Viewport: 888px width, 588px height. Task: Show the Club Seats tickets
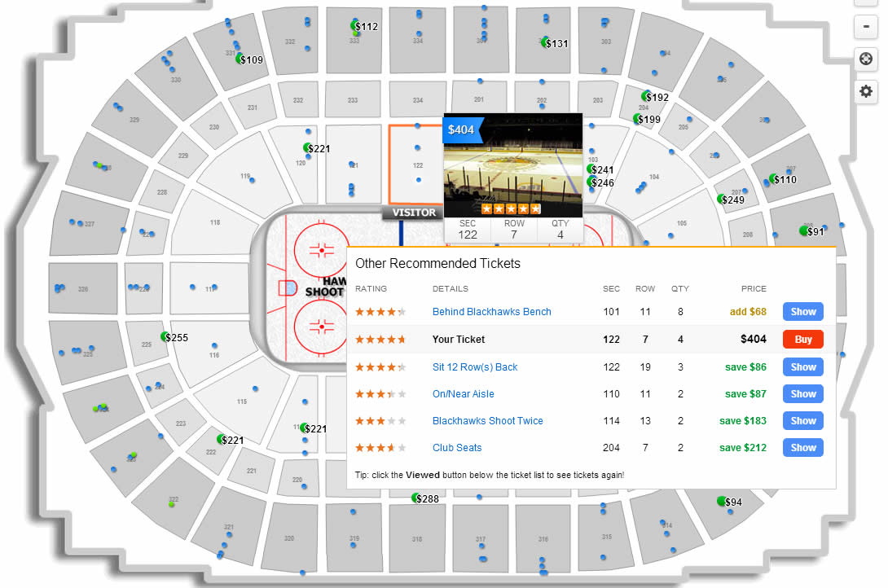[x=802, y=447]
